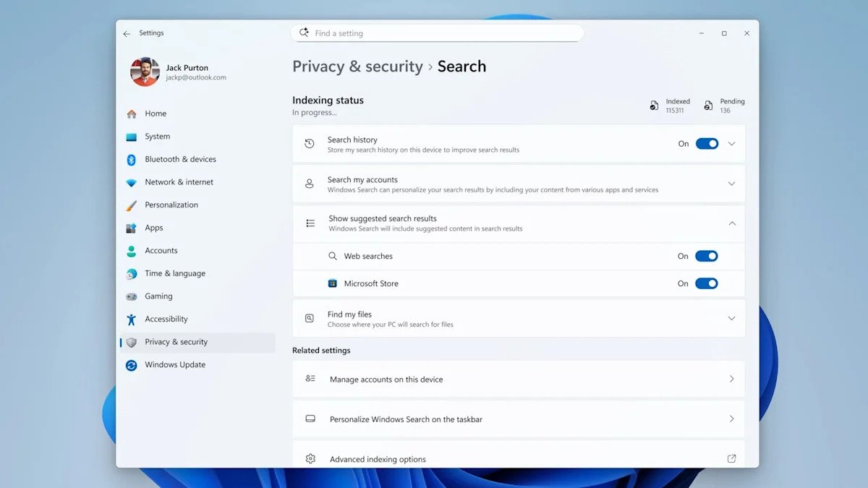Expand the Search history chevron
The height and width of the screenshot is (488, 868).
click(x=731, y=144)
